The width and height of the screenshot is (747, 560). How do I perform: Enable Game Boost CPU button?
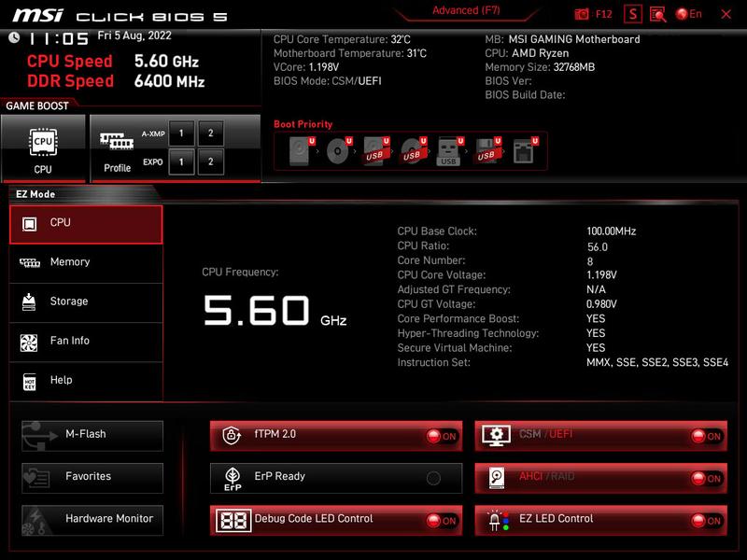tap(43, 148)
